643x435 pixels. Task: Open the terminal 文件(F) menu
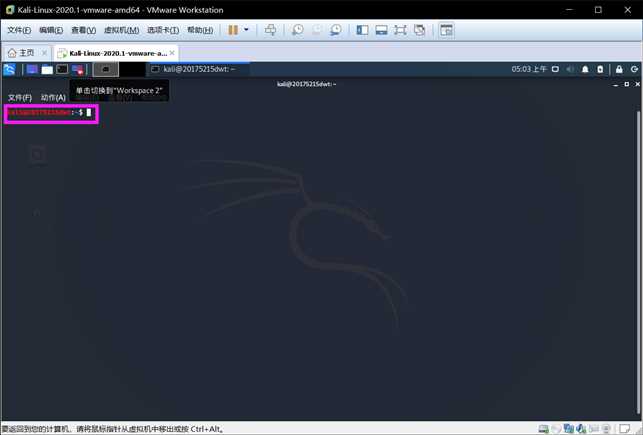[20, 98]
